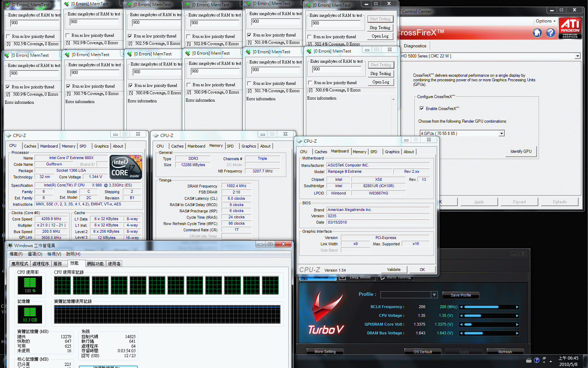
Task: Switch to the 網路功能 tab in Task Manager
Action: (x=95, y=264)
